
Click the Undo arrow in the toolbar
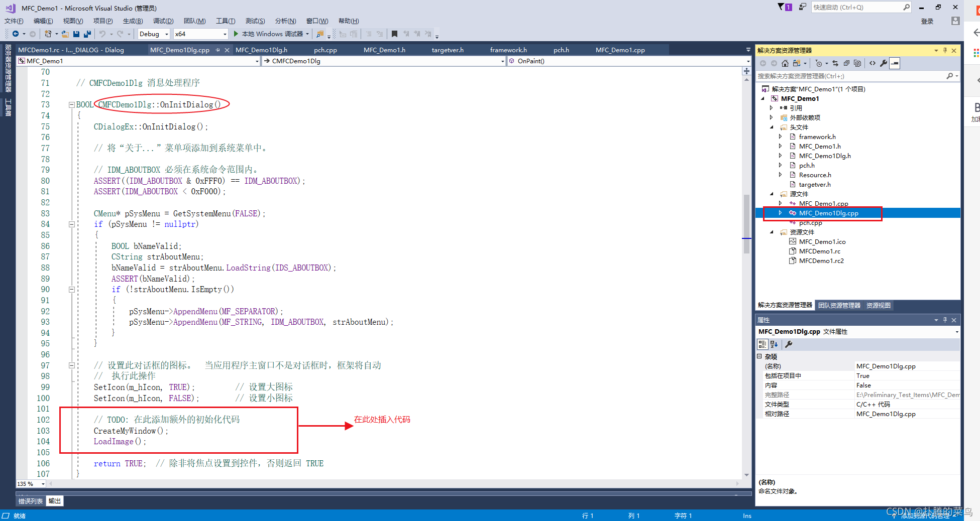pyautogui.click(x=102, y=34)
